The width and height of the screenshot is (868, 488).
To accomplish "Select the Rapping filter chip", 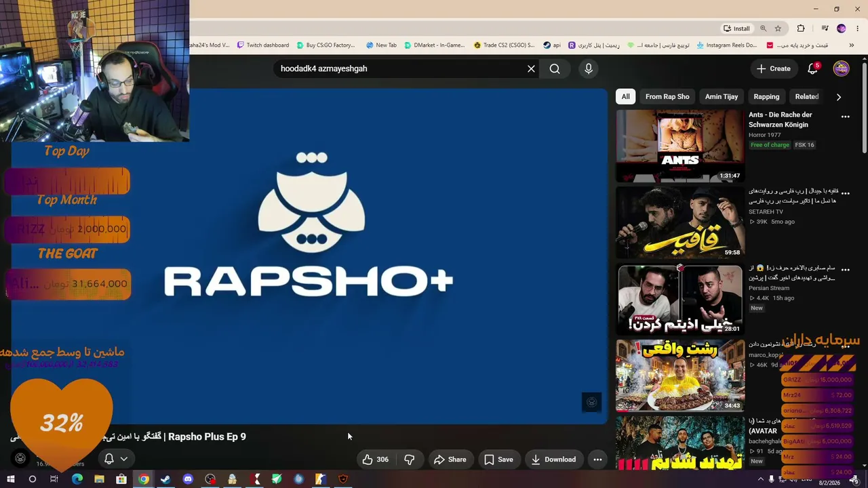I will point(766,96).
